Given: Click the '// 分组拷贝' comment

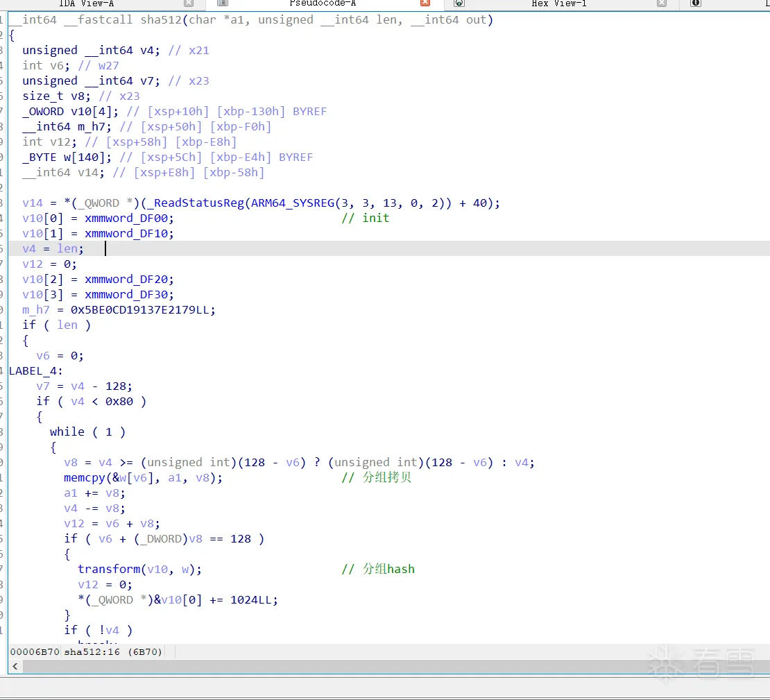Looking at the screenshot, I should click(376, 477).
